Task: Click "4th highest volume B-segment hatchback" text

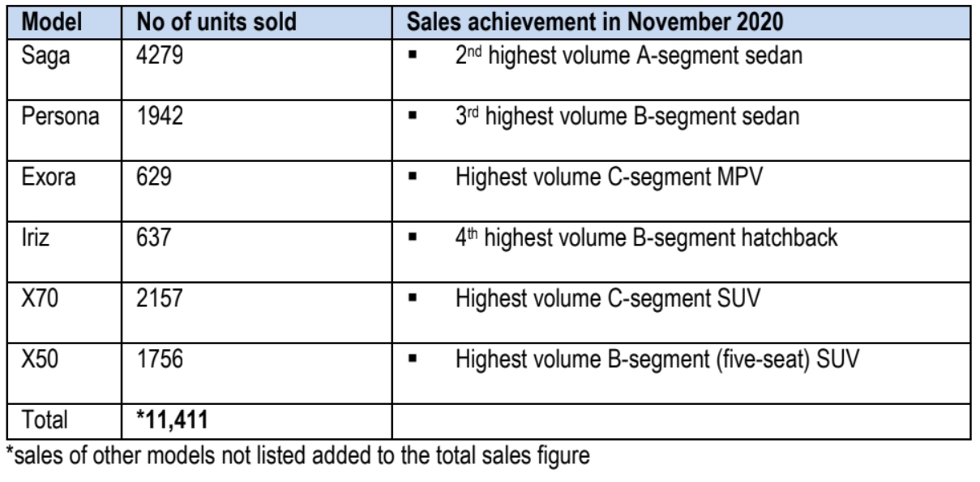Action: (x=646, y=238)
